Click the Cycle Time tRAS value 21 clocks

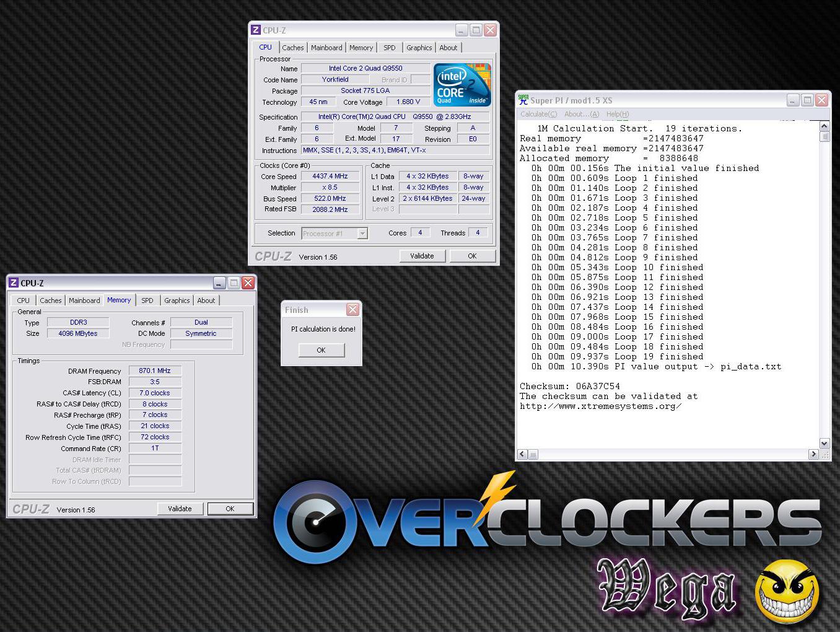coord(155,426)
